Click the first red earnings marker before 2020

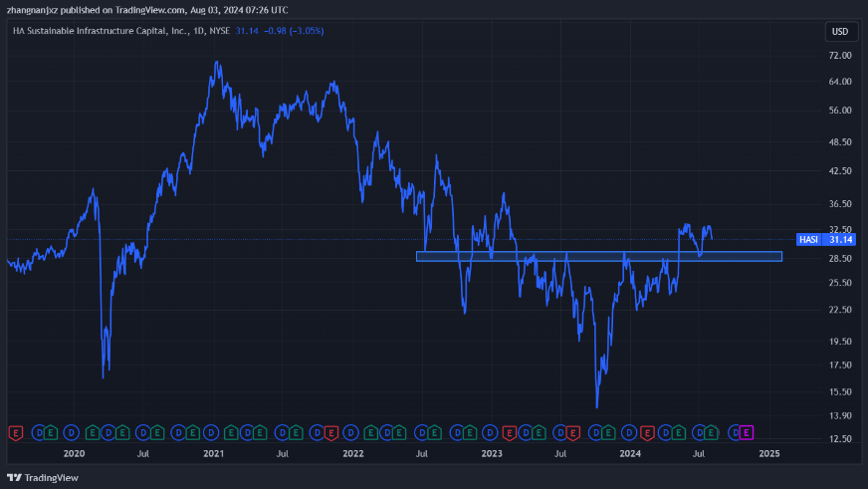(x=16, y=432)
